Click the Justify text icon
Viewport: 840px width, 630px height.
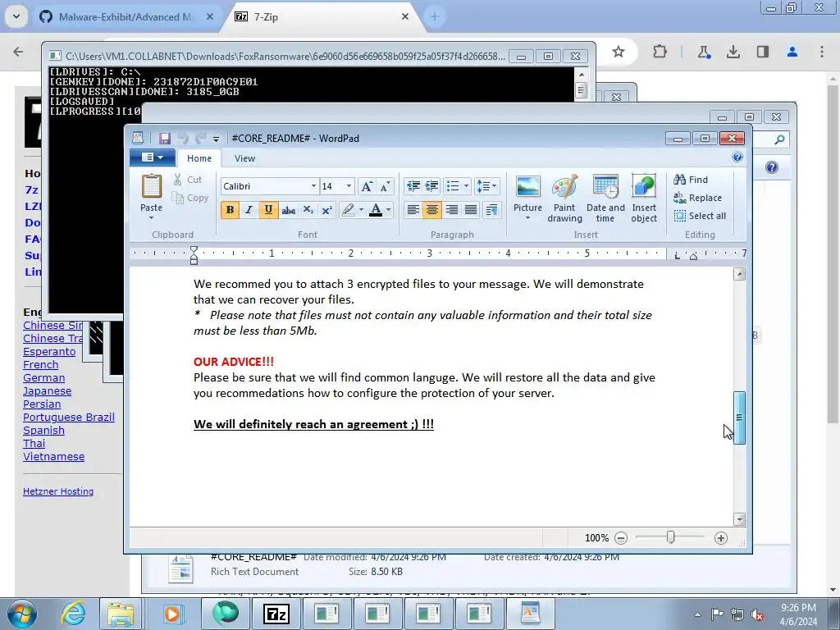[471, 209]
